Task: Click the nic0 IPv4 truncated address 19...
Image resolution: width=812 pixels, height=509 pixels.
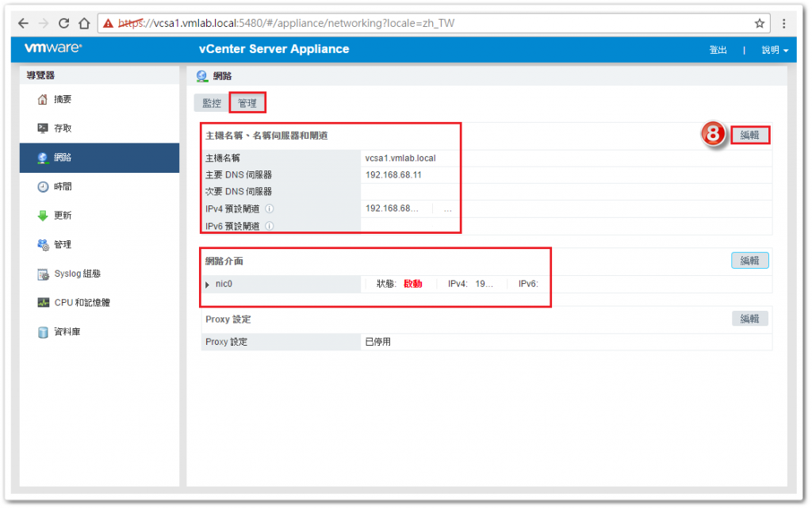Action: (x=484, y=284)
